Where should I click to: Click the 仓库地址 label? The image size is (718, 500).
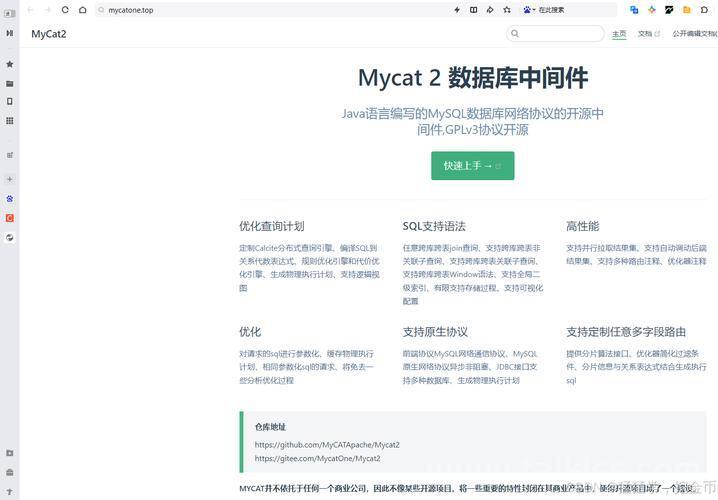(270, 427)
